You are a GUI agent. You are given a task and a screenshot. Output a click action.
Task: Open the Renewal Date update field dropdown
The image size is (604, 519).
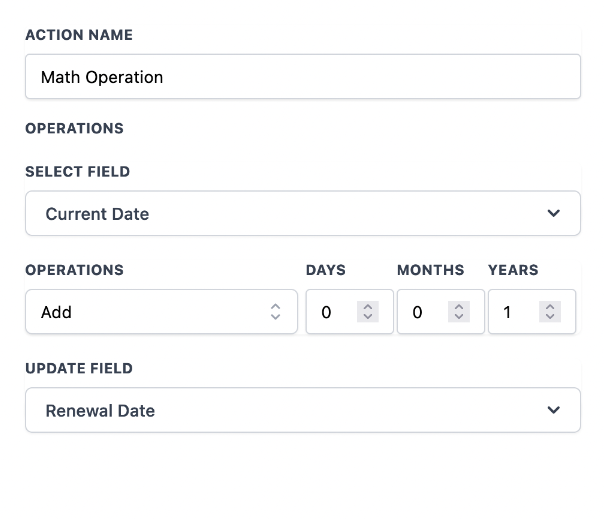tap(290, 411)
